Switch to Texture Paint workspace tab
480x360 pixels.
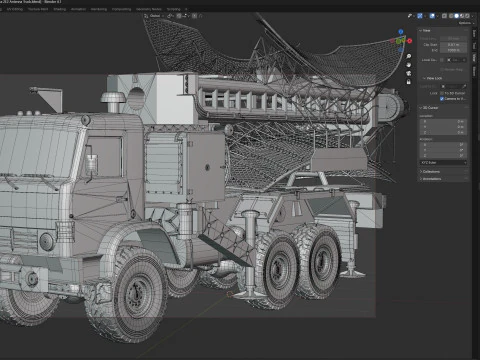[38, 9]
